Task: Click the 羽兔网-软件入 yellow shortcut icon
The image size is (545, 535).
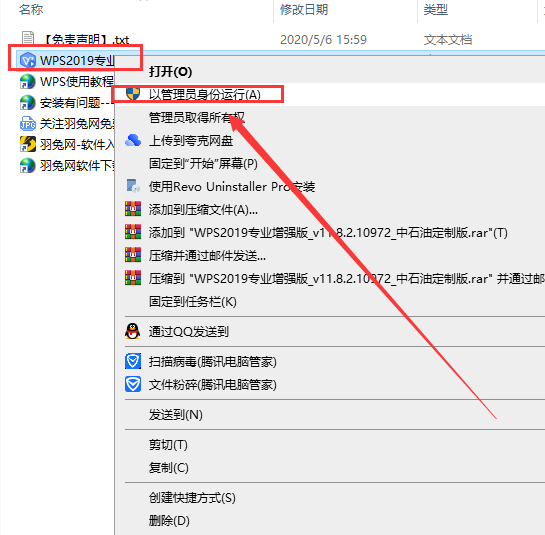Action: [27, 144]
